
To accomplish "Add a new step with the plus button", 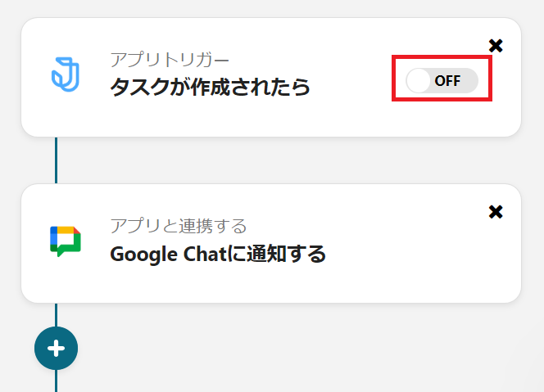I will pos(56,348).
